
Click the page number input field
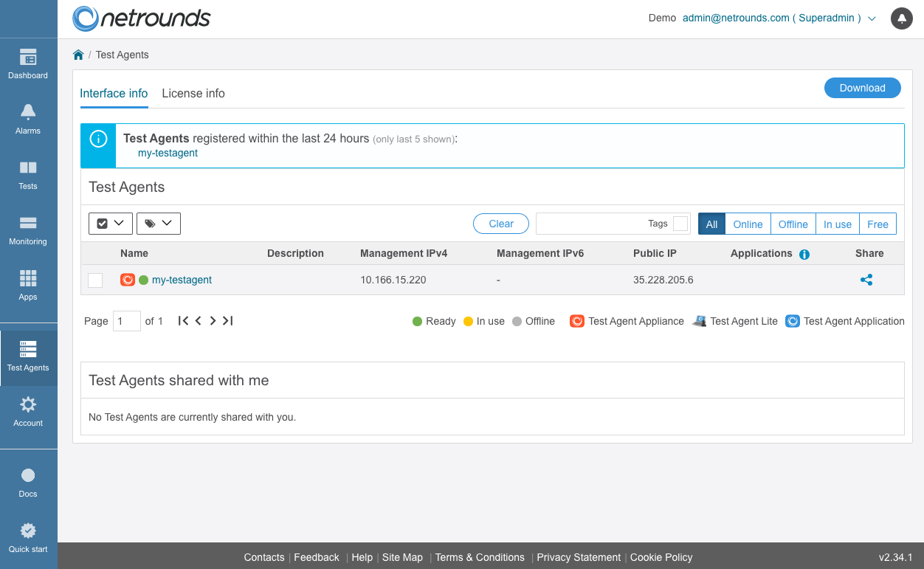point(126,321)
